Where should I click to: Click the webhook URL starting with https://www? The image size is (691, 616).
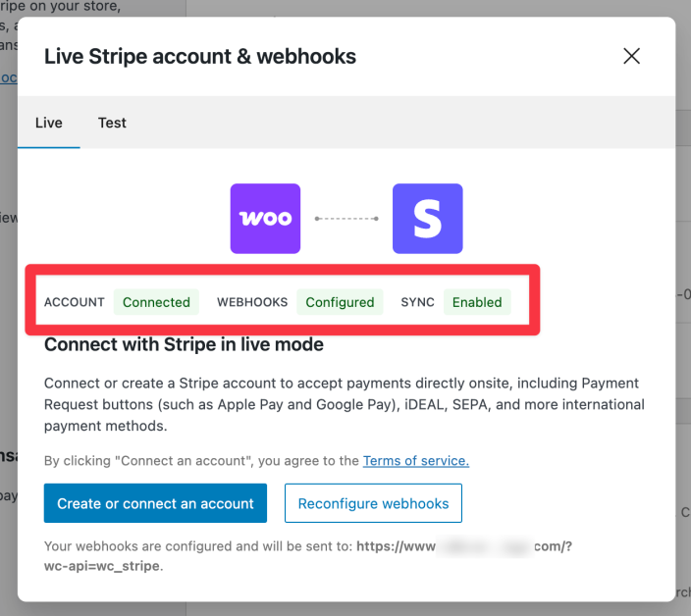click(x=463, y=546)
